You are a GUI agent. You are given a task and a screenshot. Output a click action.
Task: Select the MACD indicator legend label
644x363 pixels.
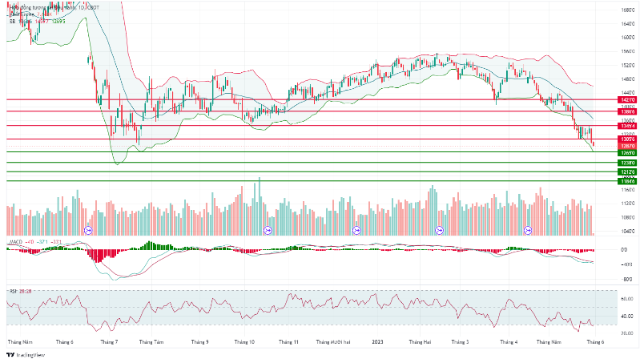(x=16, y=240)
